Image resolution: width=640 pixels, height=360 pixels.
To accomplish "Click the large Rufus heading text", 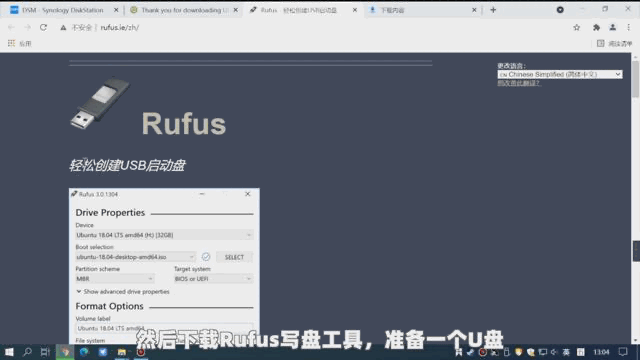I will click(184, 124).
